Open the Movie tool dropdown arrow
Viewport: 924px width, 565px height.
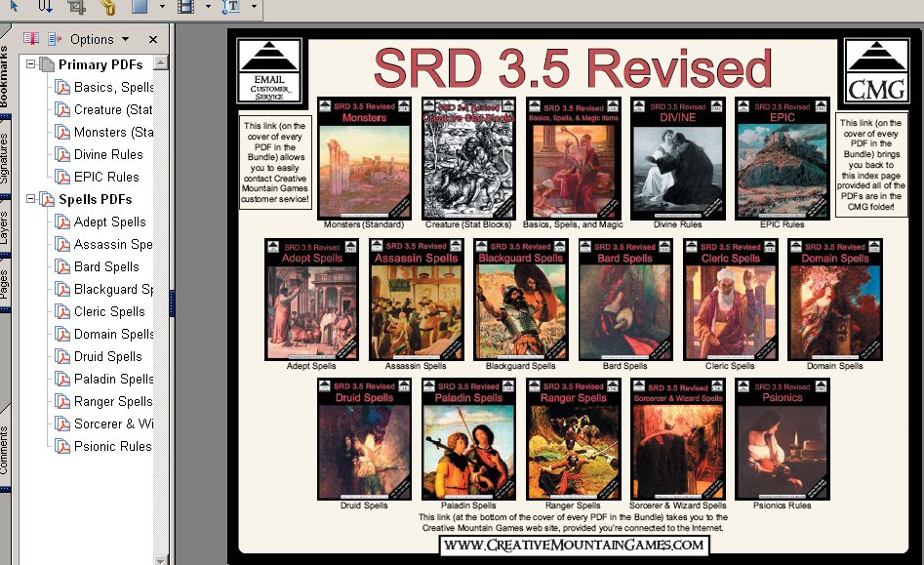(x=208, y=7)
